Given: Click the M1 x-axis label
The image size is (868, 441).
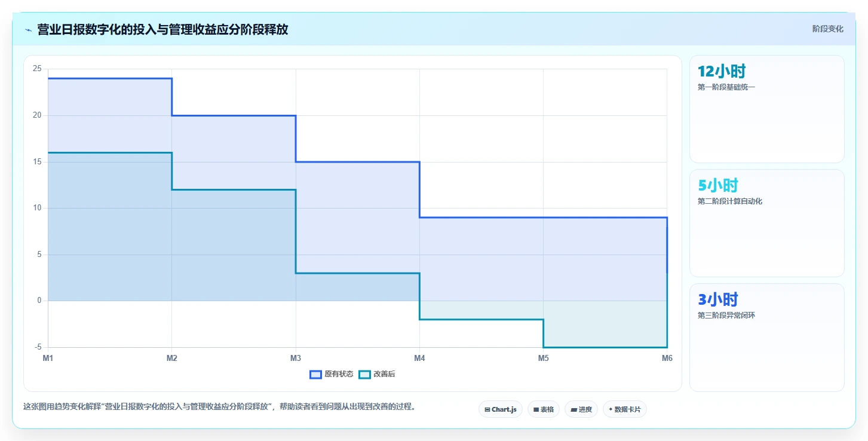Looking at the screenshot, I should pyautogui.click(x=48, y=358).
